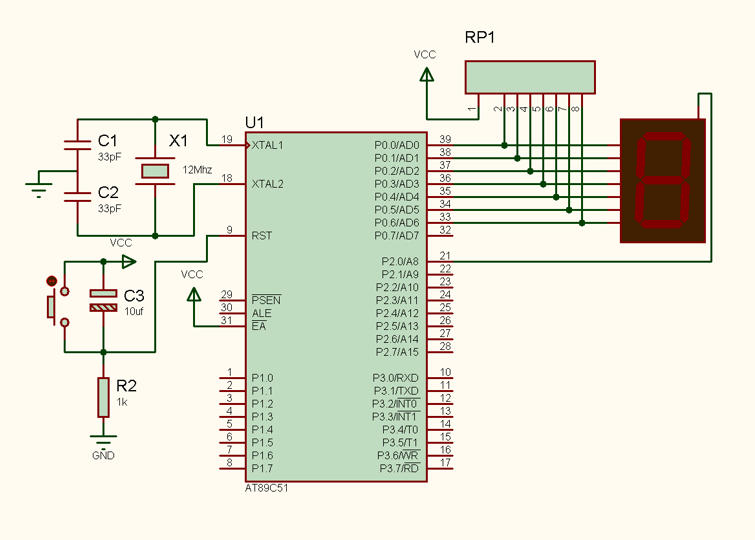Click the "AT89C51" part name under the chip
755x540 pixels.
point(267,488)
